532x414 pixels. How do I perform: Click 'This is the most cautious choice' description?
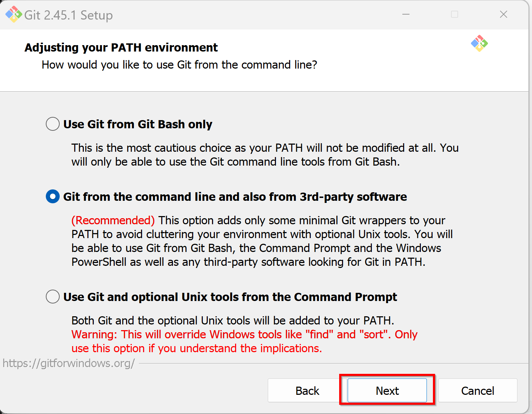[x=265, y=155]
